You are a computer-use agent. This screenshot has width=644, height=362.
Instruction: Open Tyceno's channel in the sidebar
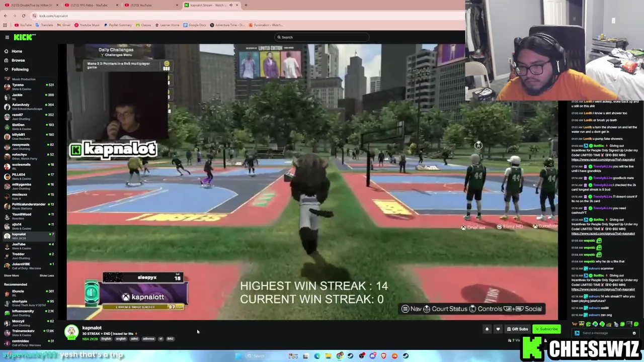(28, 86)
